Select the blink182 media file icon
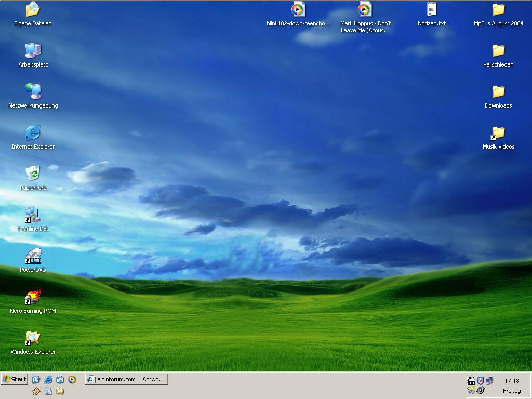 point(298,10)
